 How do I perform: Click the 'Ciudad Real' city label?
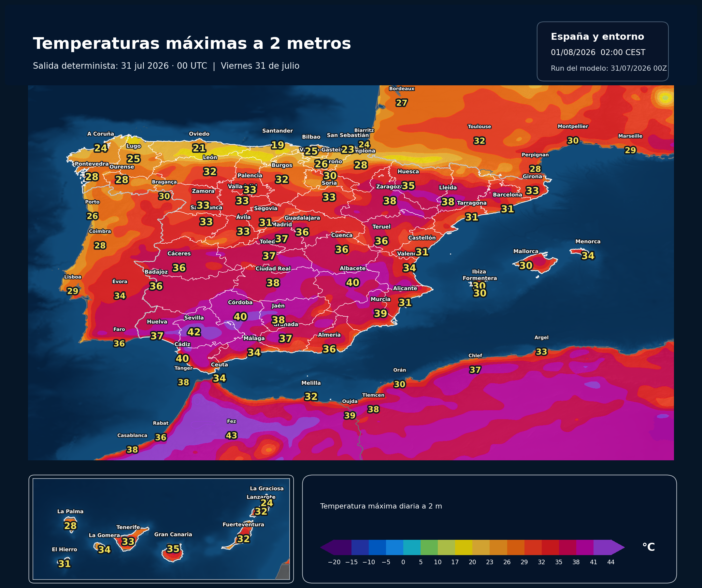273,268
